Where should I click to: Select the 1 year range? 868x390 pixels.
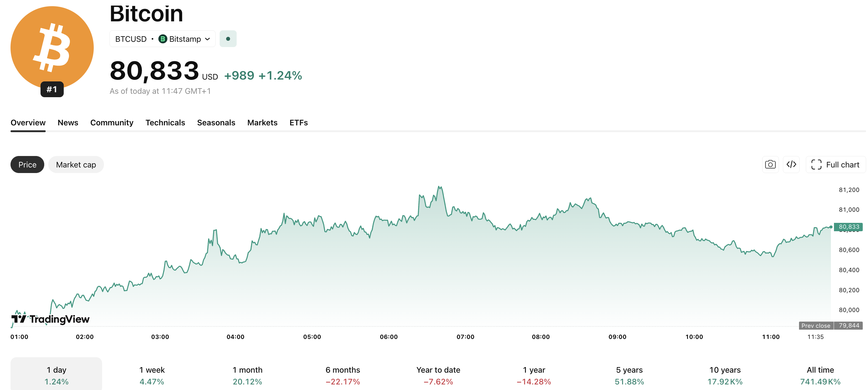(534, 375)
